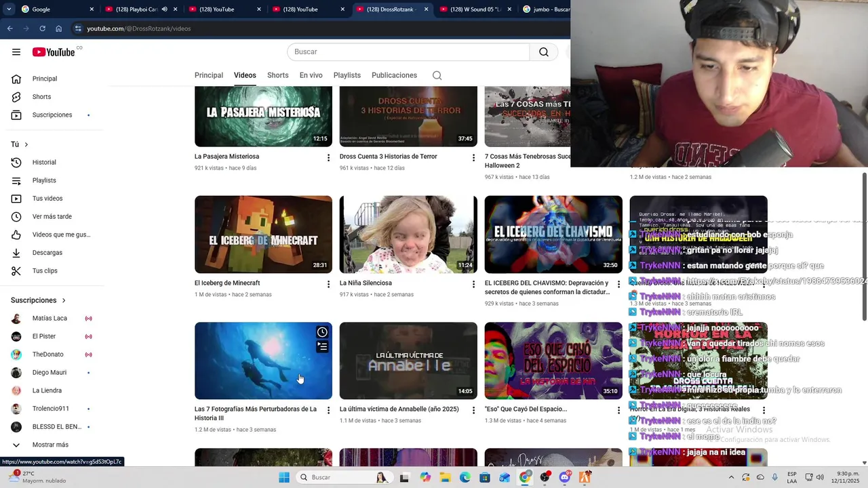The image size is (868, 488).
Task: Switch to the Playboi Carti browser tab
Action: coord(141,9)
